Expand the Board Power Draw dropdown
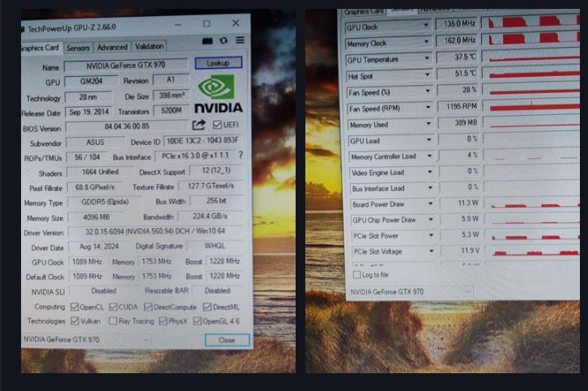Image resolution: width=588 pixels, height=391 pixels. tap(431, 203)
